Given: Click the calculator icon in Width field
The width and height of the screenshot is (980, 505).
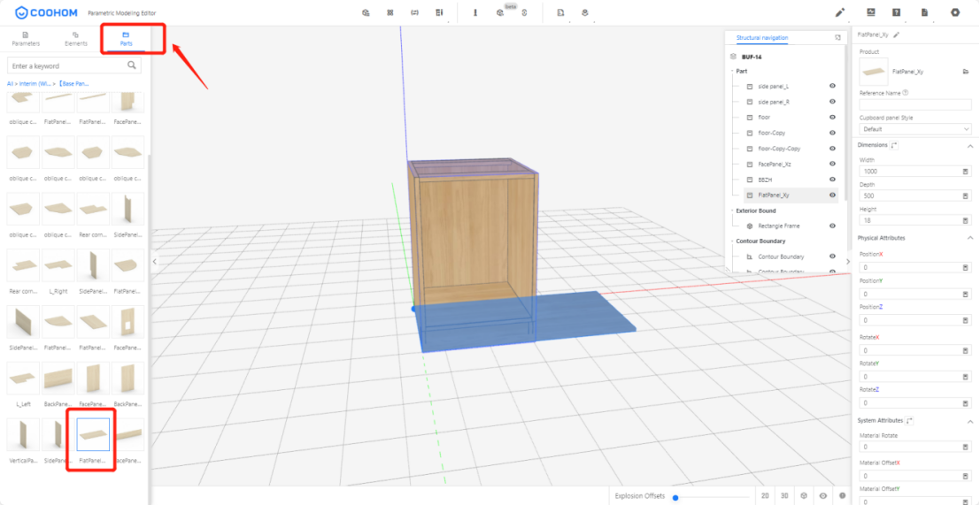Looking at the screenshot, I should pos(964,172).
